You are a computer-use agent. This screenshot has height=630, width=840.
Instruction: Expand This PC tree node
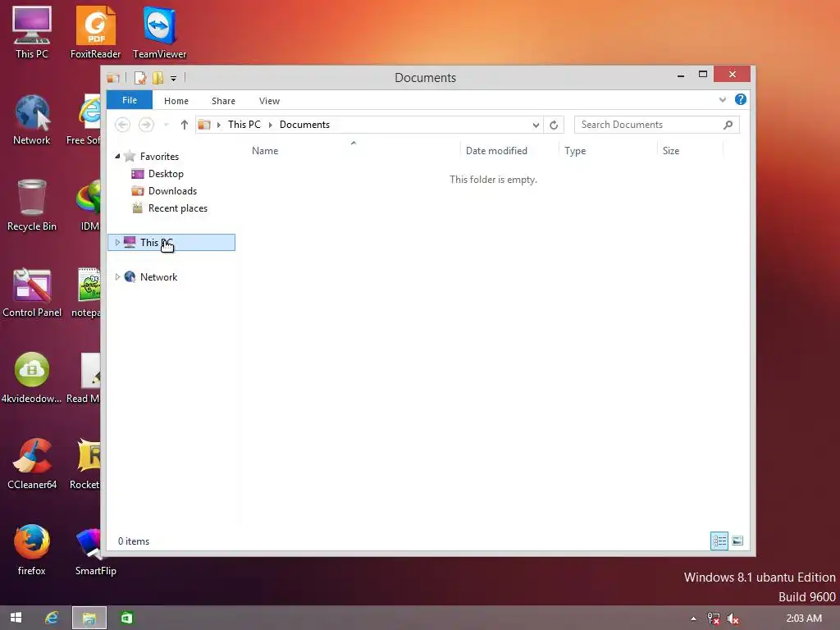(x=117, y=243)
